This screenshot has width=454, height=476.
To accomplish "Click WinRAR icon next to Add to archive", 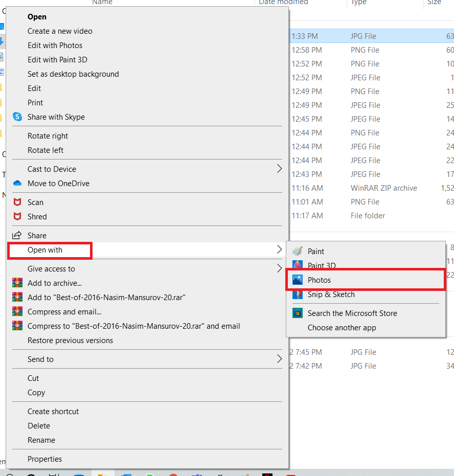I will click(17, 283).
